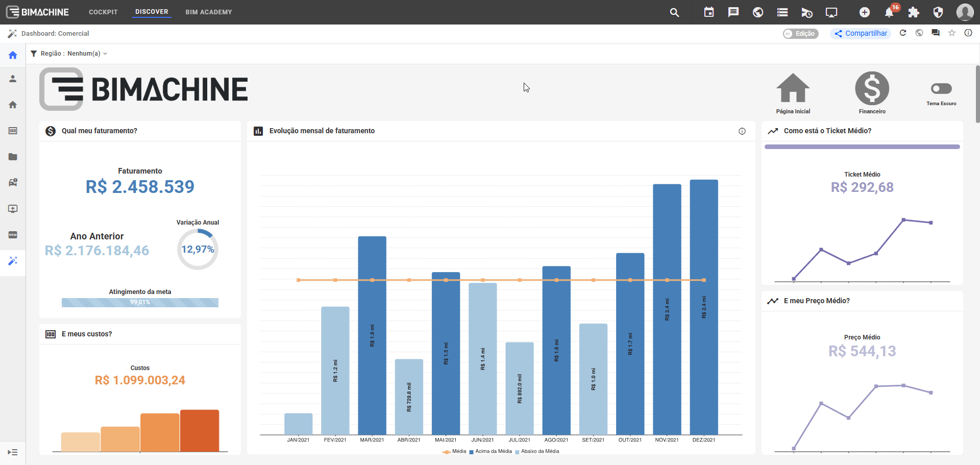
Task: Go to Página Inicial house icon
Action: (x=793, y=89)
